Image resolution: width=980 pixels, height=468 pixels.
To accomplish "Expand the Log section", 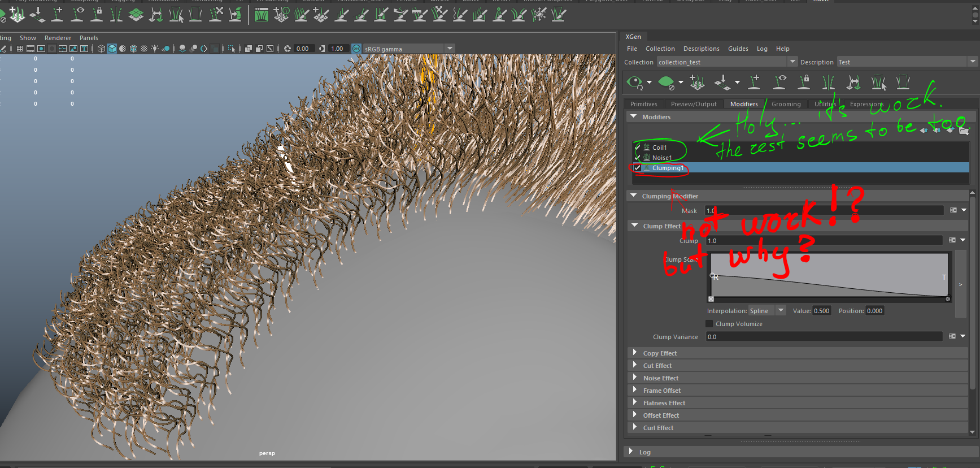I will [x=631, y=451].
